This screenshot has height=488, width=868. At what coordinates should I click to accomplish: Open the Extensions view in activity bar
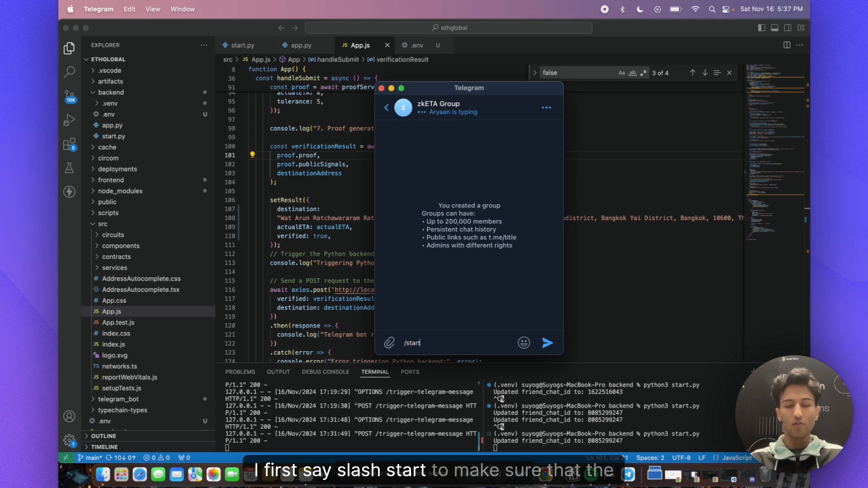pyautogui.click(x=69, y=144)
